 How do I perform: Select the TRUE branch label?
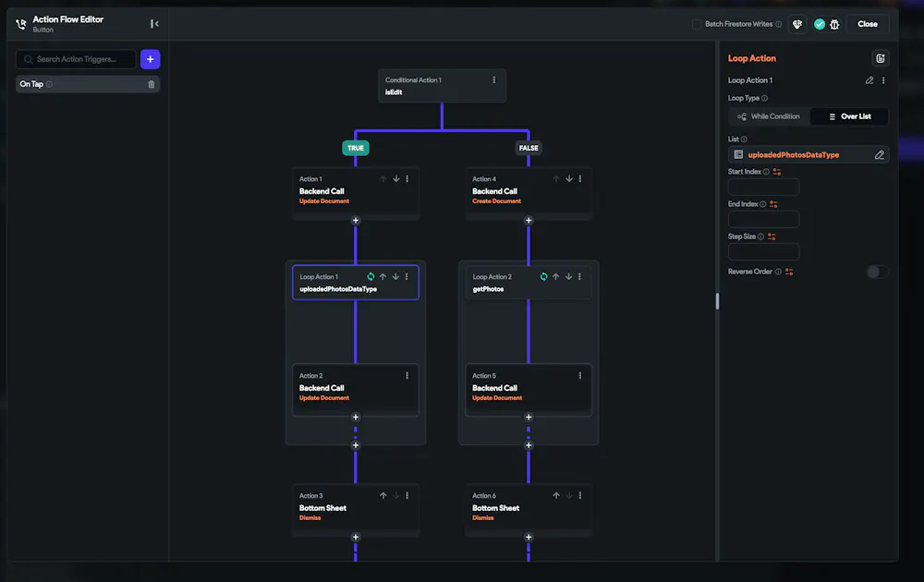point(356,148)
